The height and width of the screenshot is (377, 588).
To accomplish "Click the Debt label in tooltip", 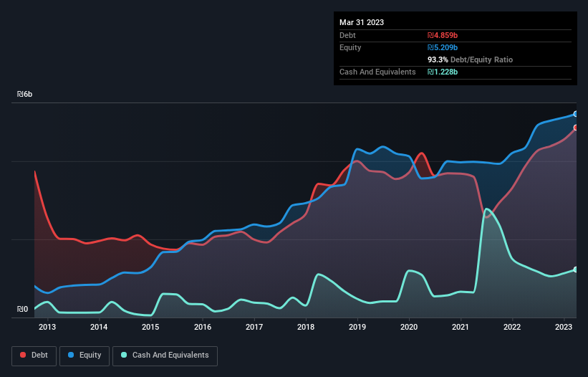I will tap(347, 35).
